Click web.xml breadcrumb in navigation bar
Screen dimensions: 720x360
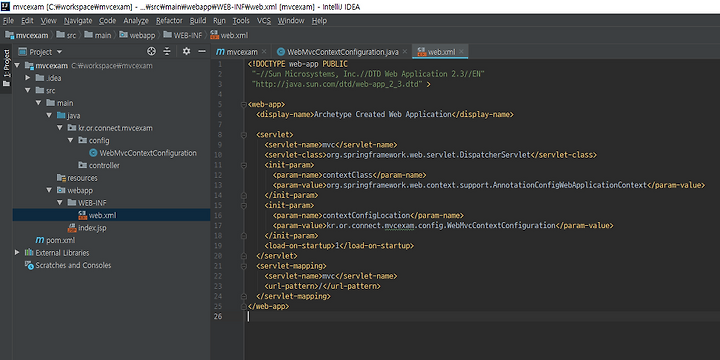click(229, 35)
